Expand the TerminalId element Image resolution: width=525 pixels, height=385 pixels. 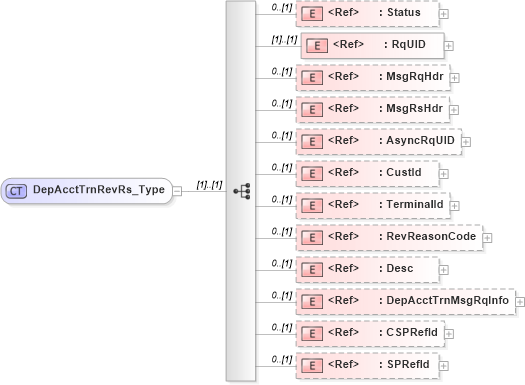click(x=454, y=206)
